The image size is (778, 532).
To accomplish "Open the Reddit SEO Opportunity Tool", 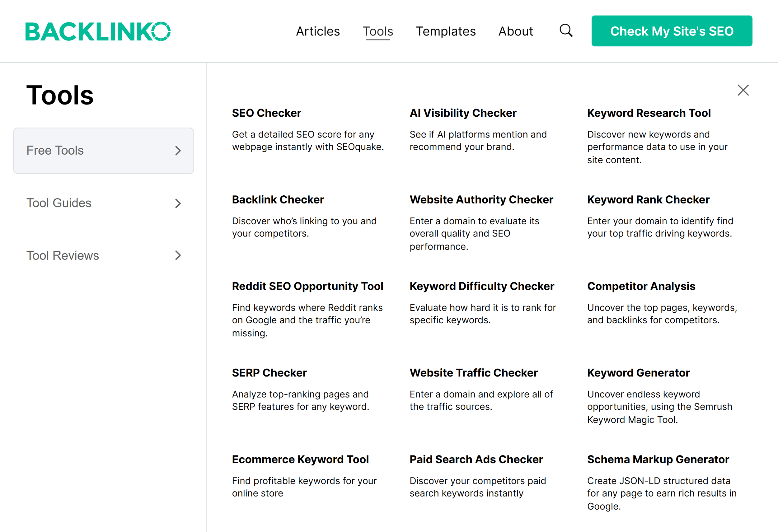I will coord(307,286).
